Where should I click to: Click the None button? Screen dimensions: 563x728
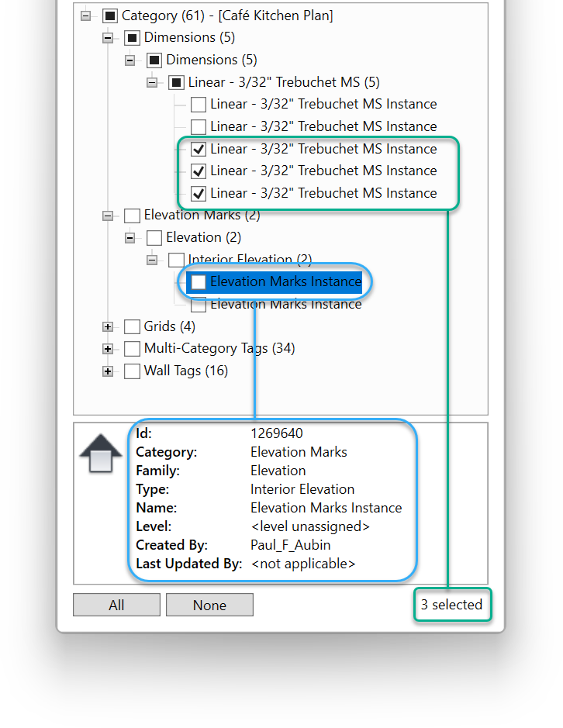[x=209, y=605]
